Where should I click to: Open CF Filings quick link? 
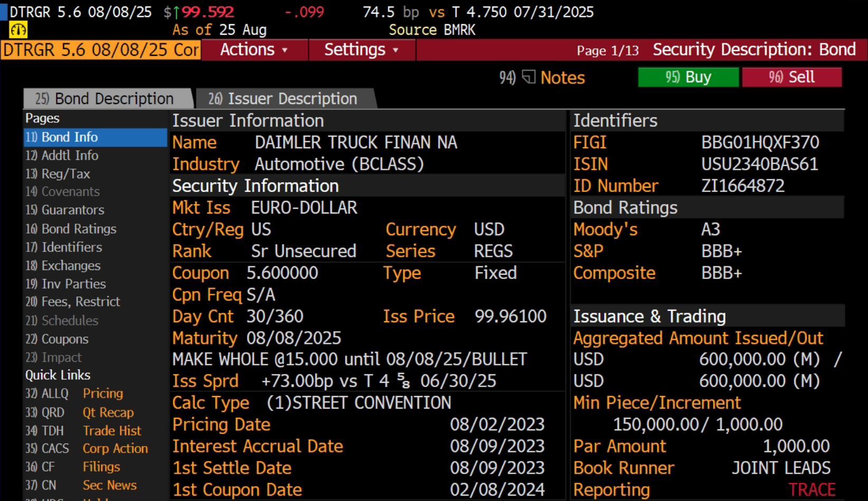[73, 467]
